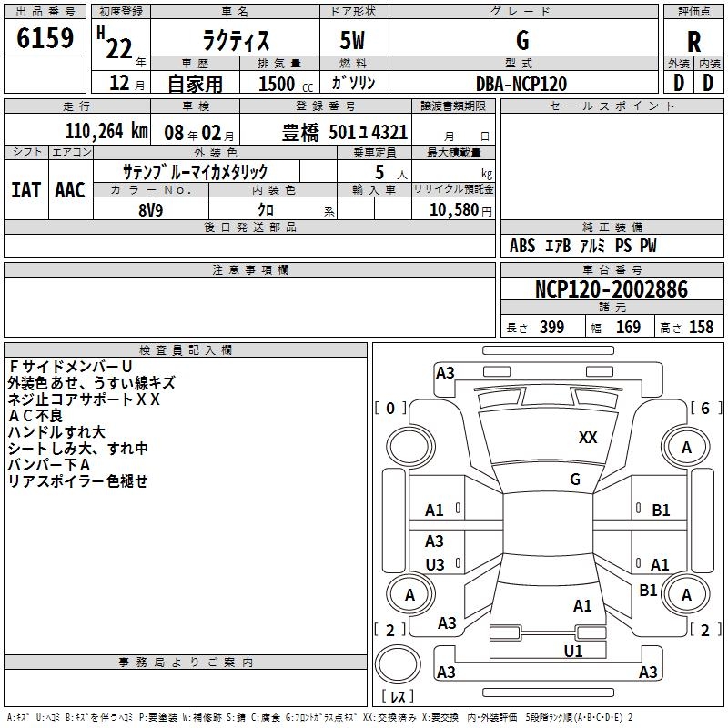
Task: Click U3 mark on left rear door
Action: (435, 564)
